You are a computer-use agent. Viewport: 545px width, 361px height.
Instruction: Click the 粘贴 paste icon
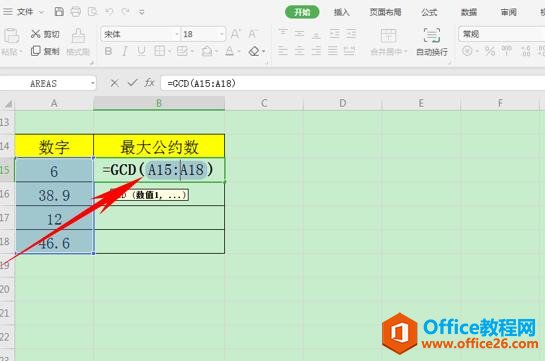click(11, 35)
